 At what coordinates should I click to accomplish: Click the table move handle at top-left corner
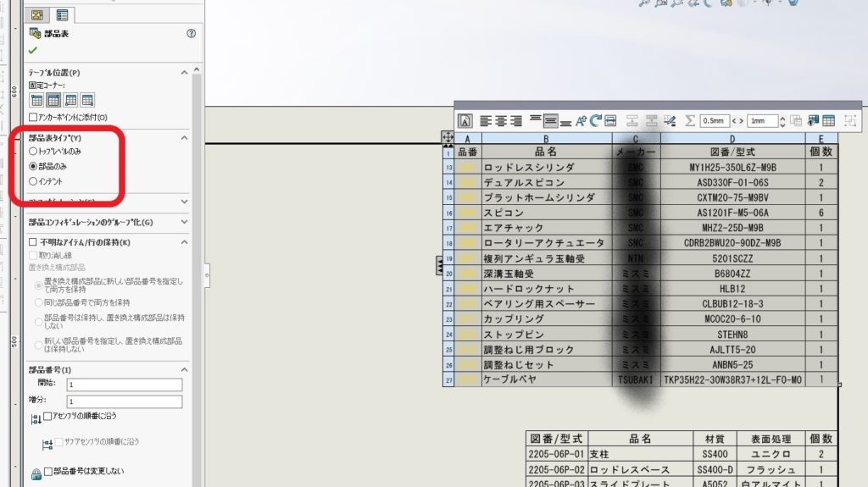click(448, 137)
